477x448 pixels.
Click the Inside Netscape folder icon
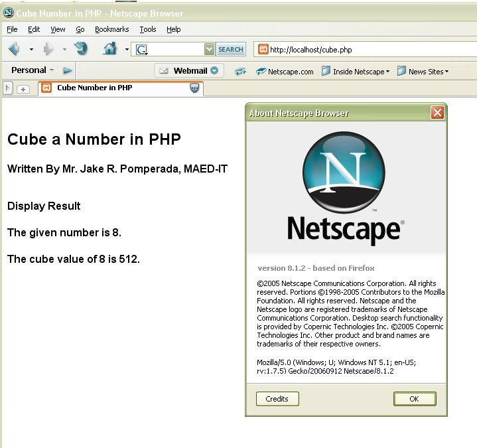326,71
